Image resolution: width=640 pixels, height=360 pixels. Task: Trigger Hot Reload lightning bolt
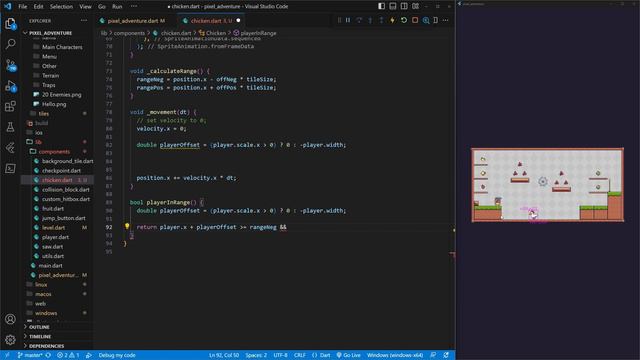[392, 20]
